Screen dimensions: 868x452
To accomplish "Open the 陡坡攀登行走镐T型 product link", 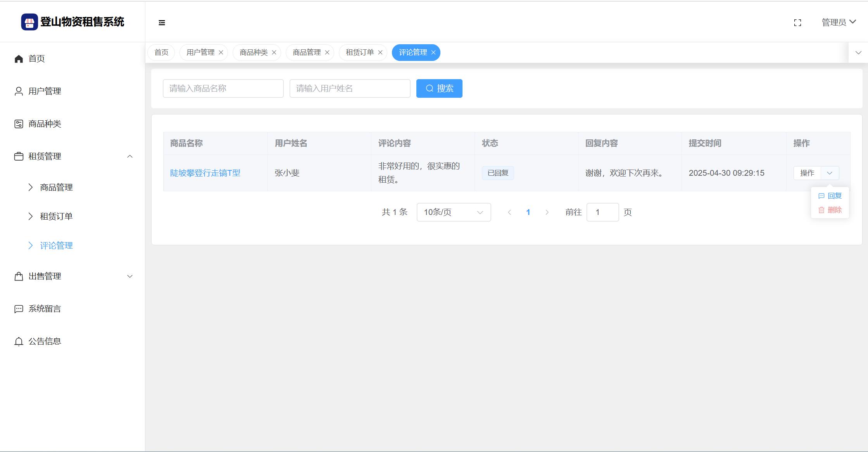I will [205, 173].
